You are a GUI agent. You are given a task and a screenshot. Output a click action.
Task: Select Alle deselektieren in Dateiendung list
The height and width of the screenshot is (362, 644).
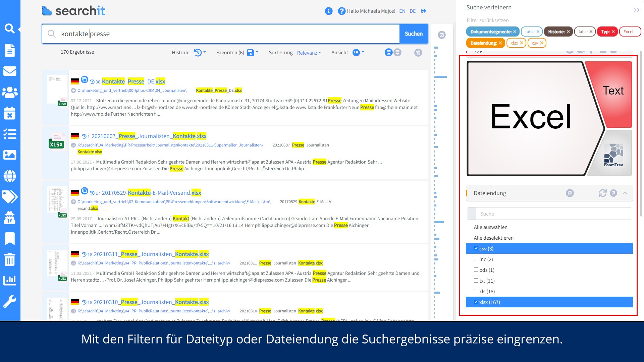tap(493, 238)
